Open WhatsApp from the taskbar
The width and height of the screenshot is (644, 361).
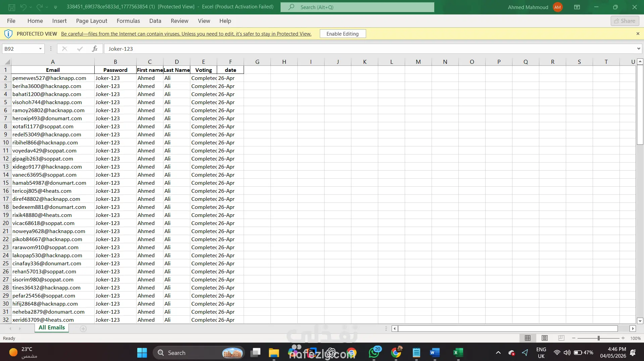[x=374, y=353]
